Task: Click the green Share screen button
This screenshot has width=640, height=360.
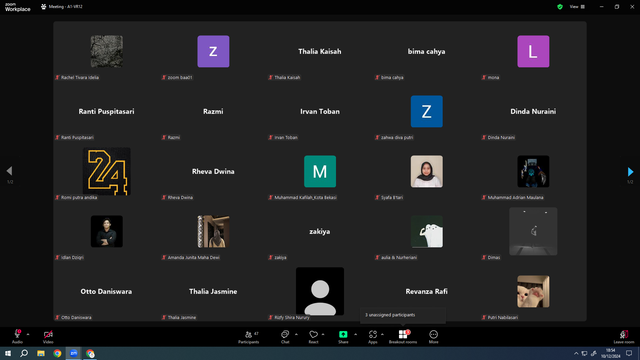Action: click(343, 334)
